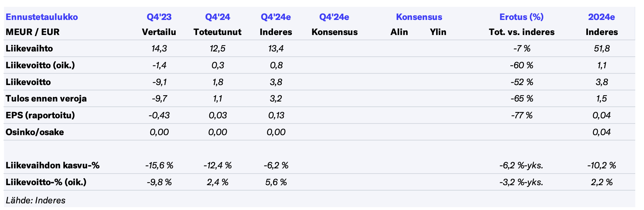Select the Alin subheader
The width and height of the screenshot is (644, 210).
tap(399, 32)
